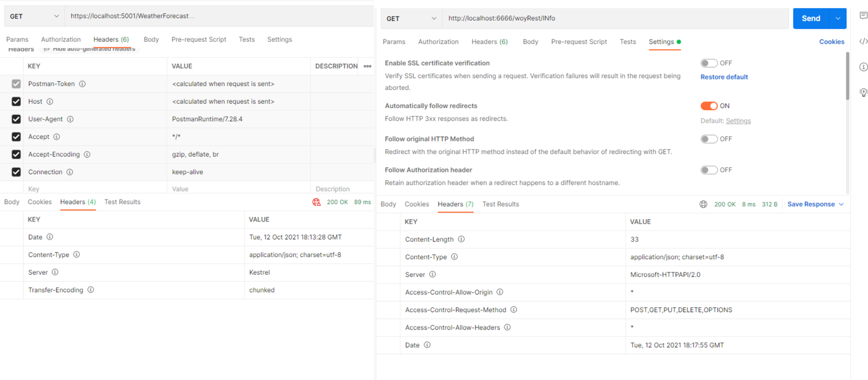Image resolution: width=868 pixels, height=380 pixels.
Task: Click the info icon next to Postman-Token
Action: click(82, 84)
